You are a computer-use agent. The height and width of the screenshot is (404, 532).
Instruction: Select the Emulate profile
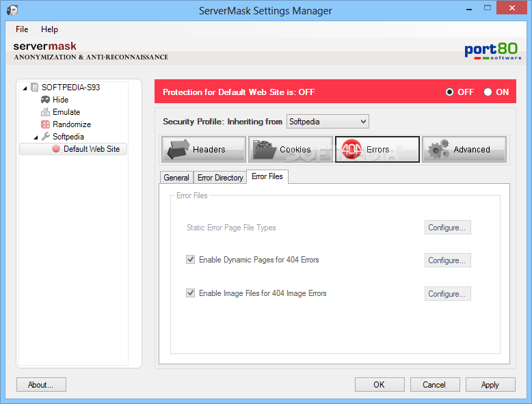tap(66, 112)
